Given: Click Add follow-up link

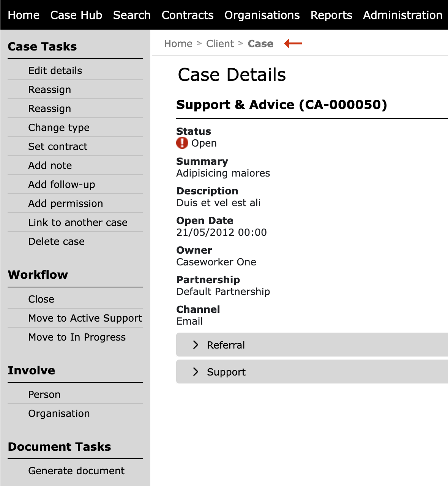Looking at the screenshot, I should tap(62, 185).
